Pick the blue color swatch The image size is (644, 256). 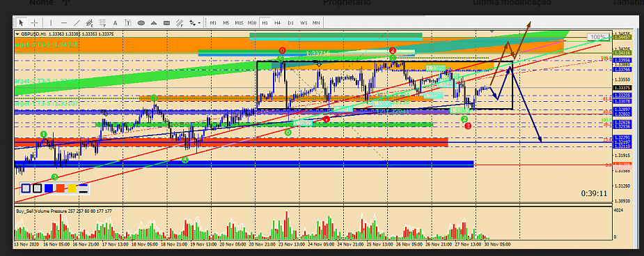(49, 188)
